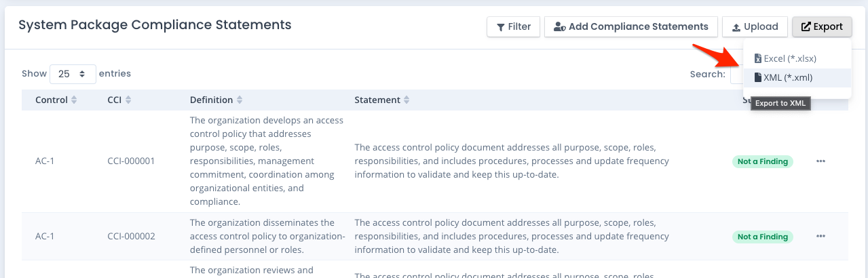Click the Statement column header label

pyautogui.click(x=377, y=100)
